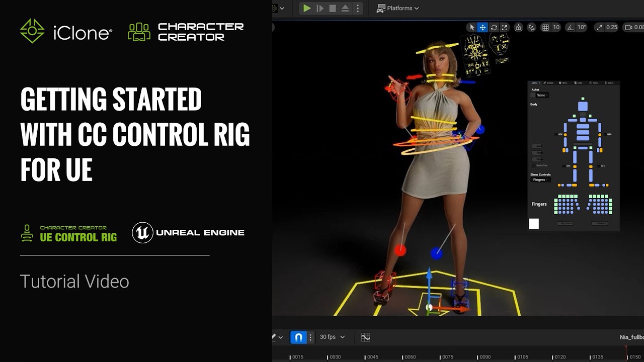The image size is (644, 362).
Task: Open the Actor None dropdown
Action: click(x=542, y=95)
